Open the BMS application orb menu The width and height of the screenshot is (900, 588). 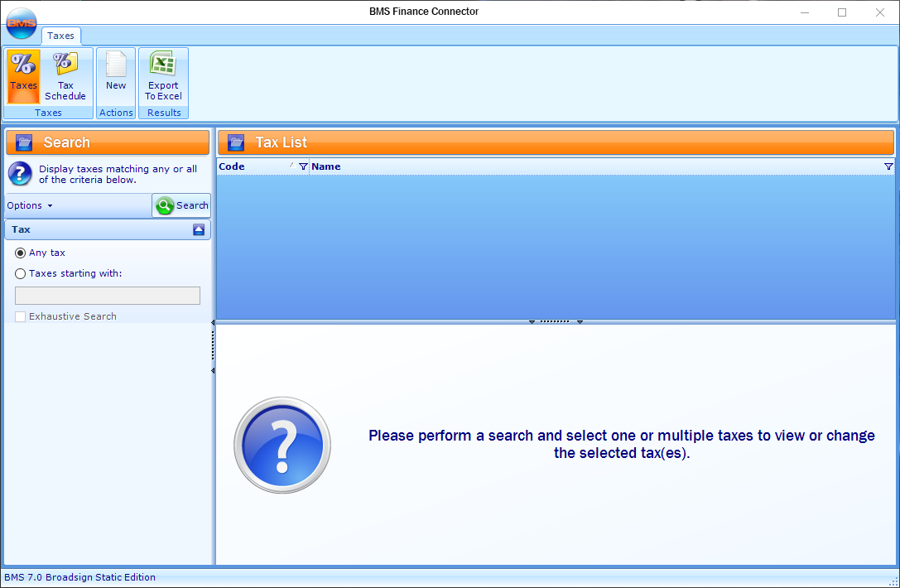click(22, 23)
